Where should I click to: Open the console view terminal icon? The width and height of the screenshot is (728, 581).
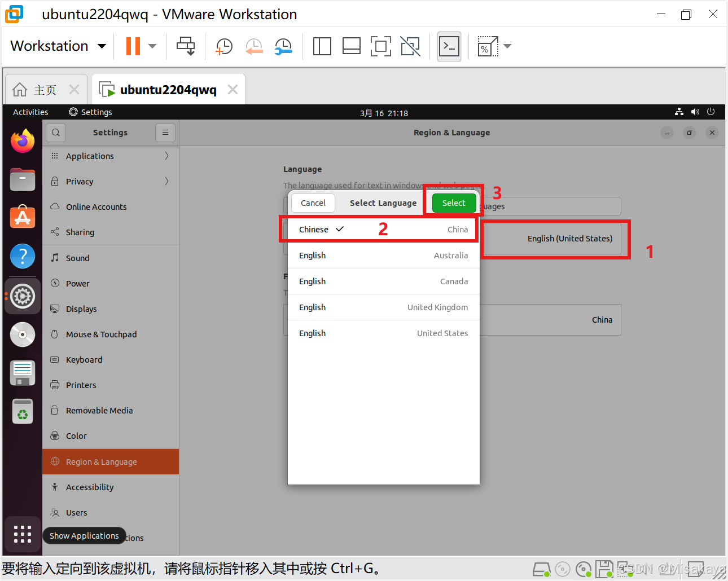(449, 46)
